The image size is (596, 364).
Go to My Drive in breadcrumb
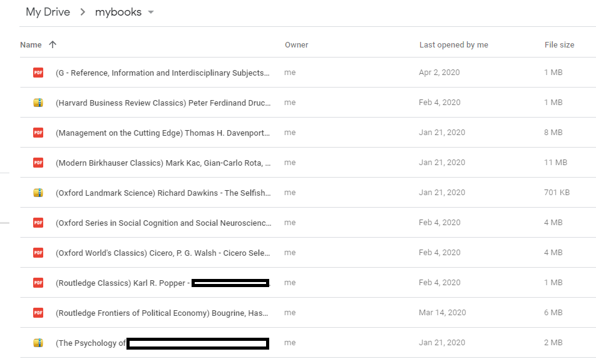point(48,12)
